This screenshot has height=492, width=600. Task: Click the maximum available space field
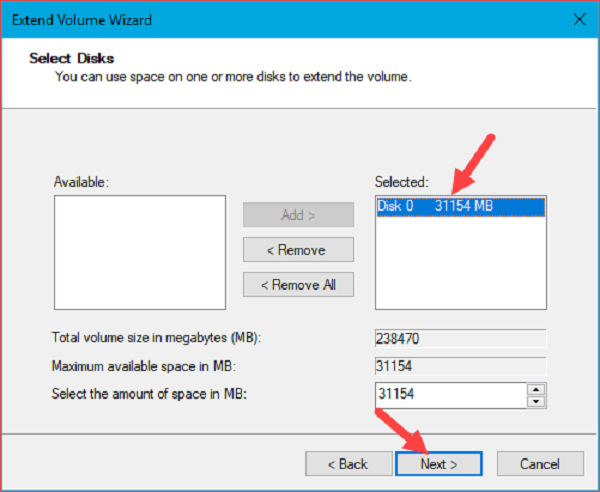pyautogui.click(x=460, y=366)
